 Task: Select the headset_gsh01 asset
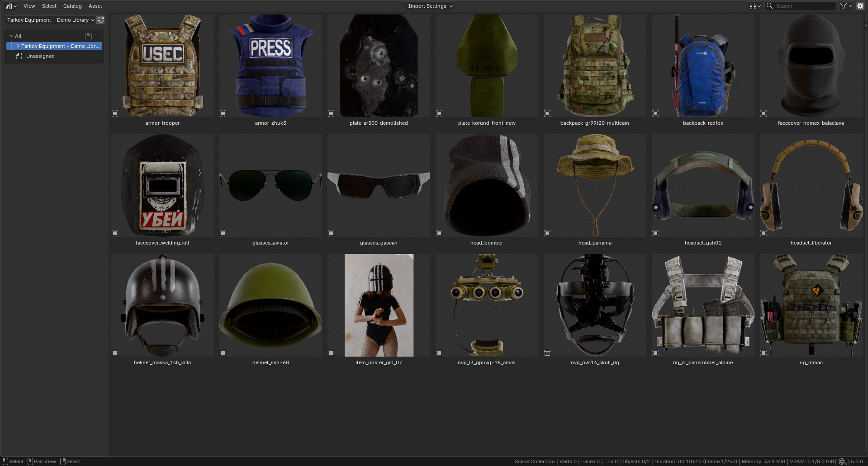tap(703, 186)
